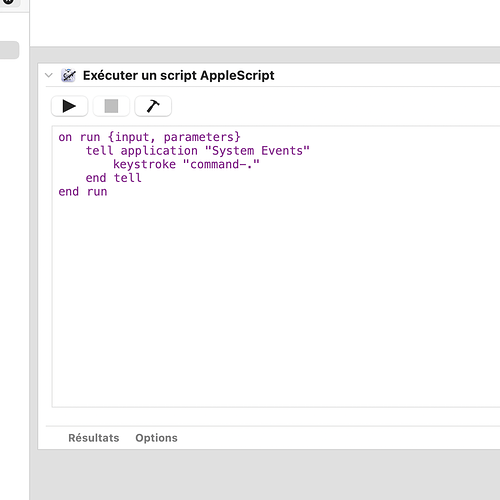
Task: Click the gray rounded sidebar item
Action: pos(9,50)
